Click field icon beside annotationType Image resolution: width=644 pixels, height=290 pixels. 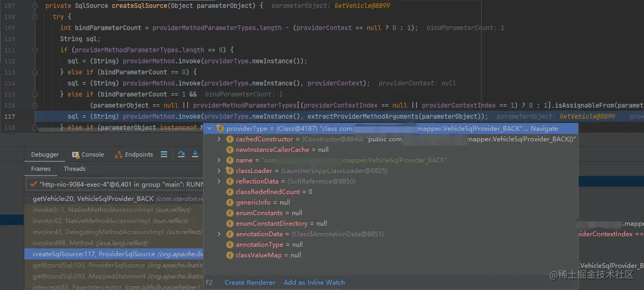click(x=229, y=245)
